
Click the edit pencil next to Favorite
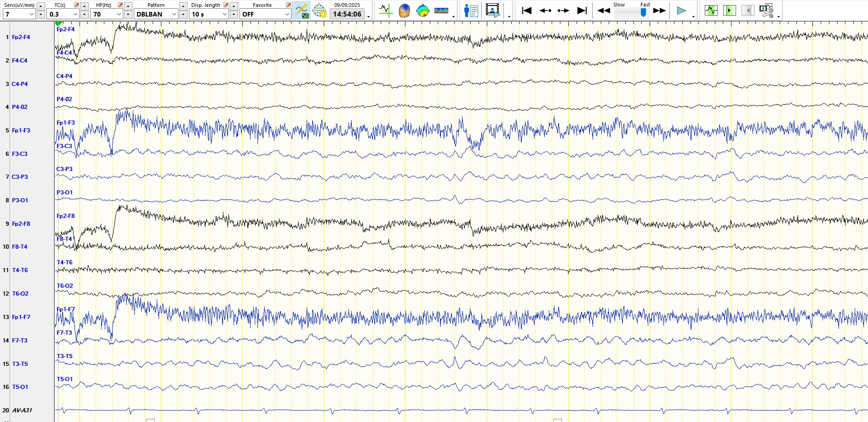(x=288, y=5)
